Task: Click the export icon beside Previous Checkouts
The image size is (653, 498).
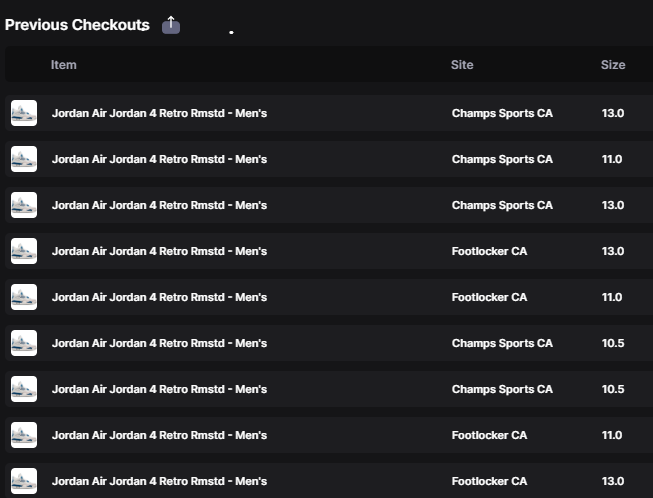Action: pos(171,25)
